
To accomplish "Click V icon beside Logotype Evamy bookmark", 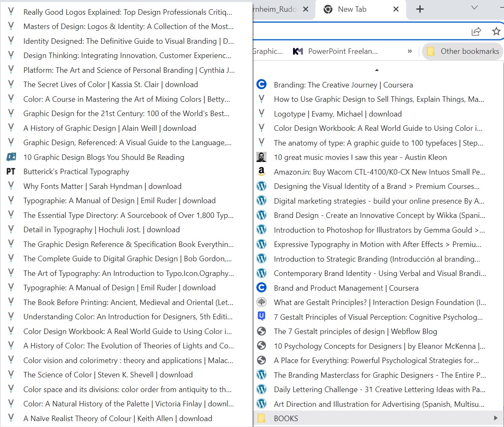I will tap(261, 113).
